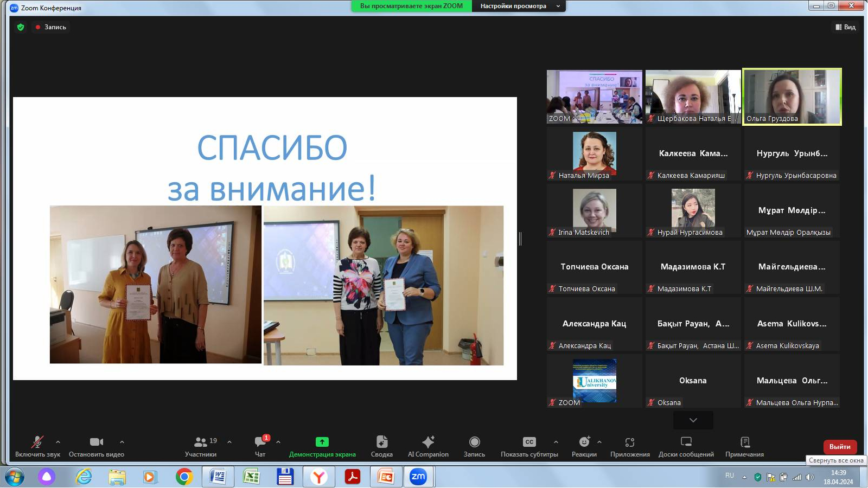Expand video options arrow next to camera

click(x=122, y=442)
